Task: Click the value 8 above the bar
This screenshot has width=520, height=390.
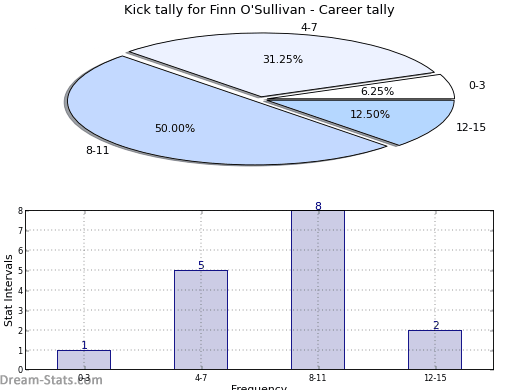Action: pos(318,206)
